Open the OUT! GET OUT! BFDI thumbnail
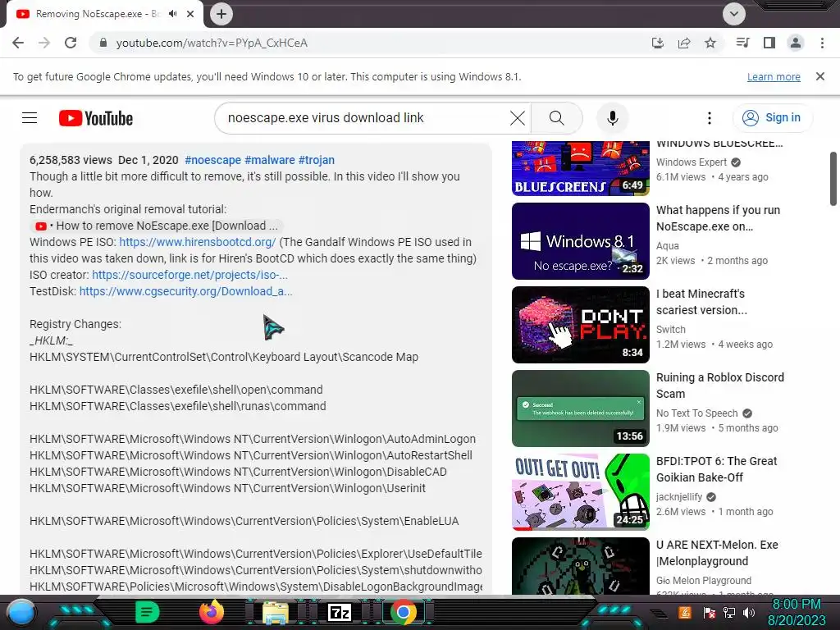This screenshot has height=630, width=840. [x=580, y=492]
